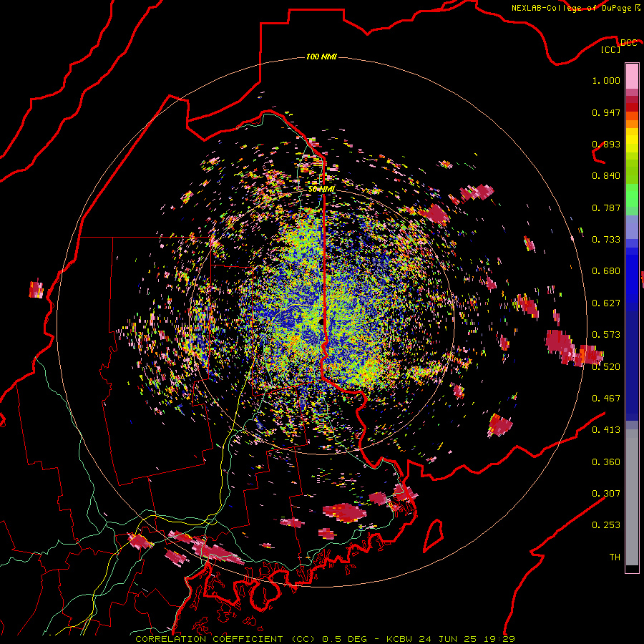
Task: Click the 0.840 scale value
Action: 606,176
